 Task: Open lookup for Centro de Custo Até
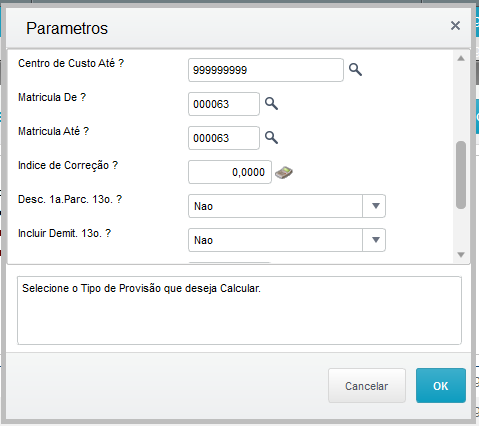[x=355, y=70]
